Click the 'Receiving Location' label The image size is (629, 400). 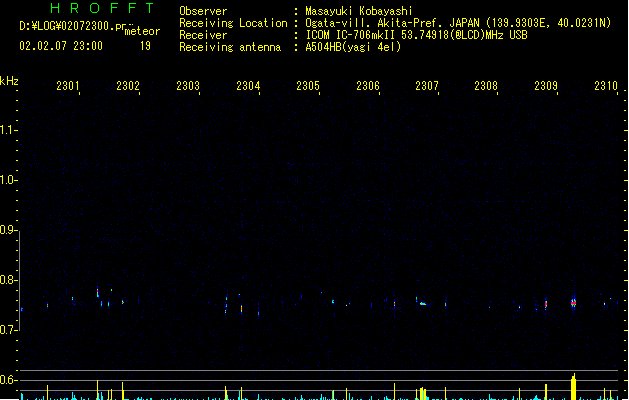point(233,23)
